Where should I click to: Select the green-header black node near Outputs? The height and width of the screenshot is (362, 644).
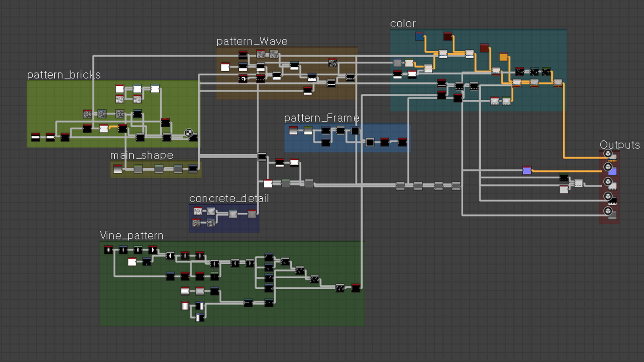click(564, 178)
